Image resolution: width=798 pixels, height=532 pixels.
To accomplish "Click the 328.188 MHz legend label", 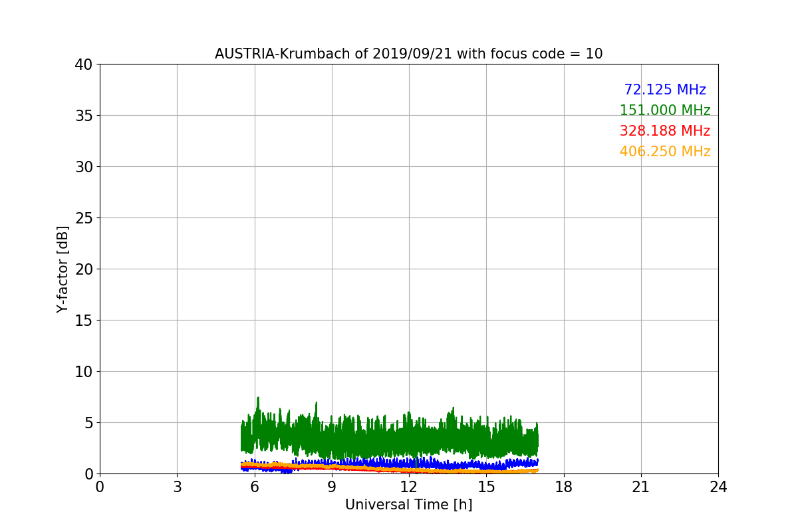I will (x=665, y=131).
